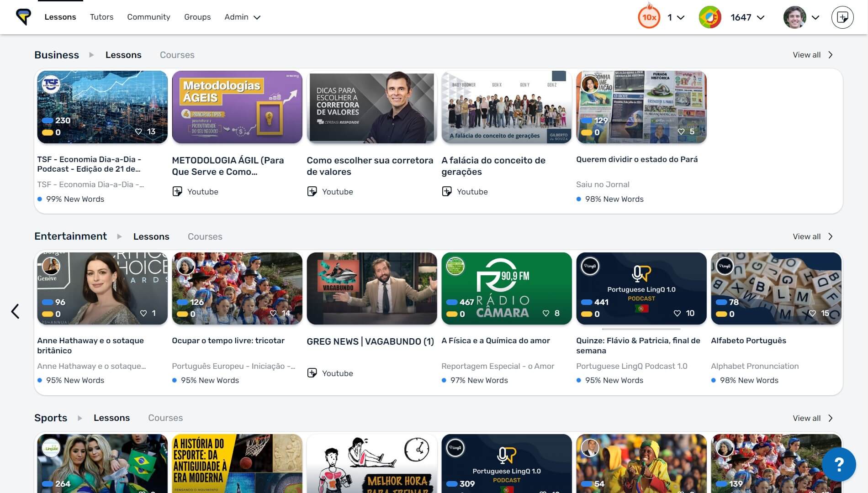
Task: Like the Quinze: Flávio & Patricia lesson heart
Action: 677,313
